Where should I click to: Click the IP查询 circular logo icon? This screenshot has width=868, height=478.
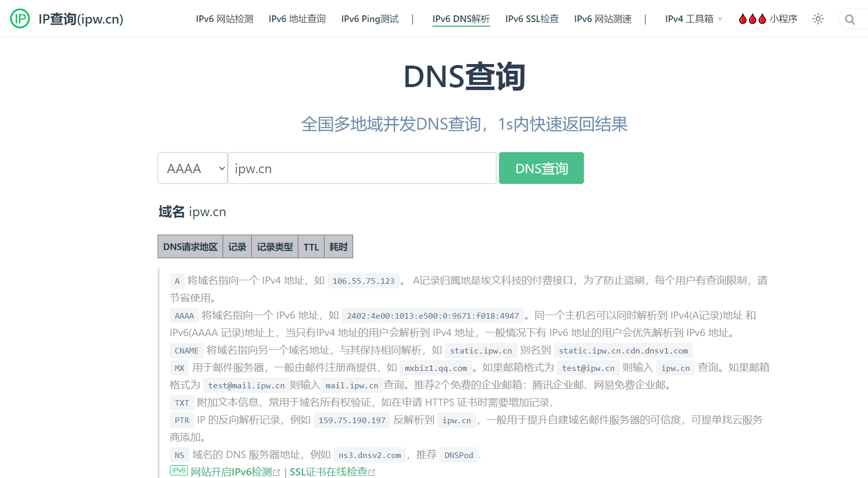(x=19, y=18)
